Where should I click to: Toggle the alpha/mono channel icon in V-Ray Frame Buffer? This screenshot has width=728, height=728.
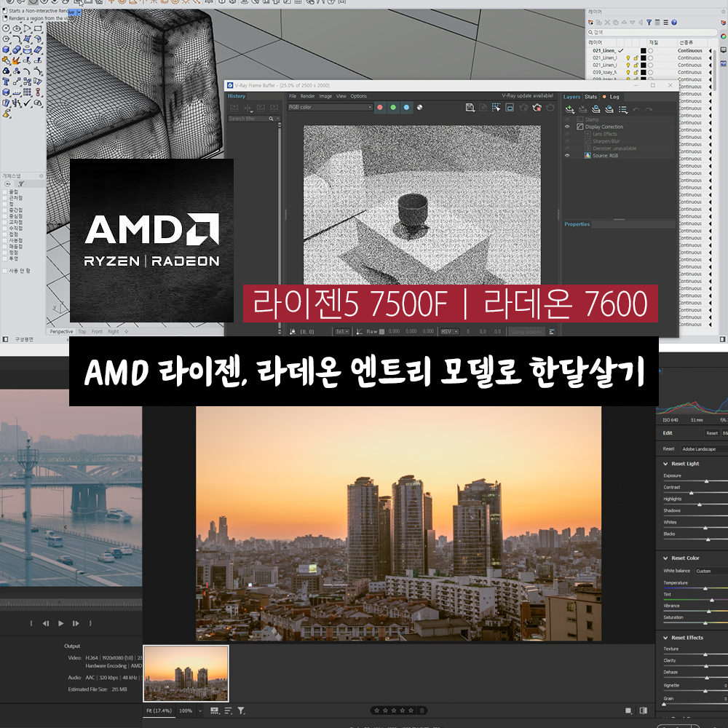click(x=420, y=107)
